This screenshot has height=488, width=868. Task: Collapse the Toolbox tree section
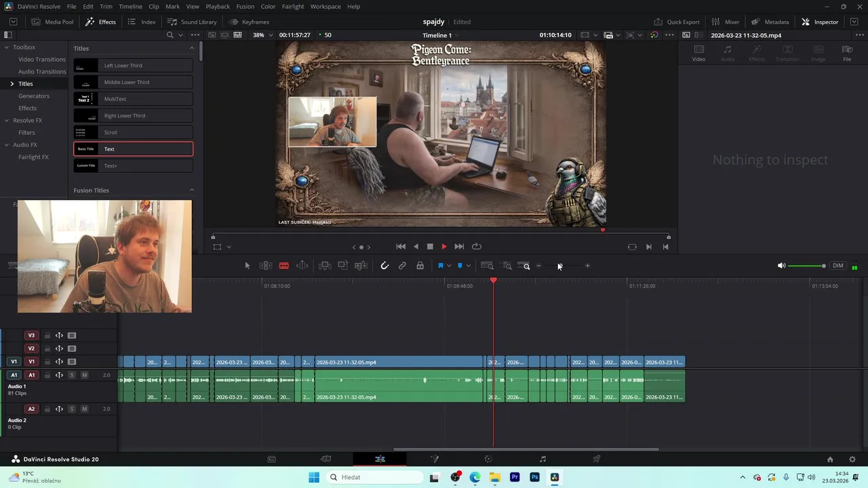point(6,47)
